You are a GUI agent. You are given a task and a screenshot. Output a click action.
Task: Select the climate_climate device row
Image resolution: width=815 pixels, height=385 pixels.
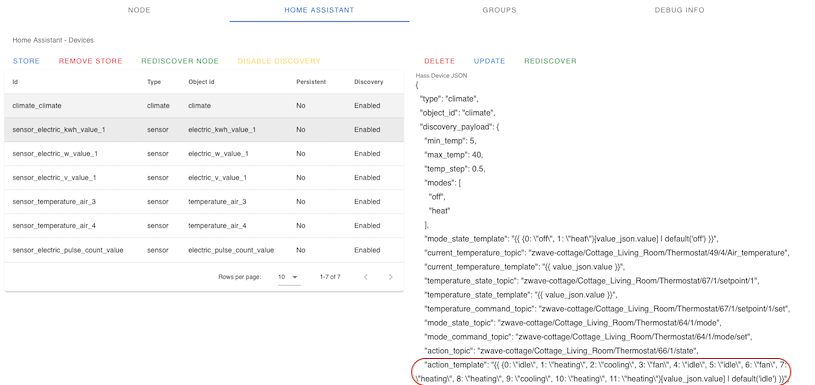coord(204,105)
